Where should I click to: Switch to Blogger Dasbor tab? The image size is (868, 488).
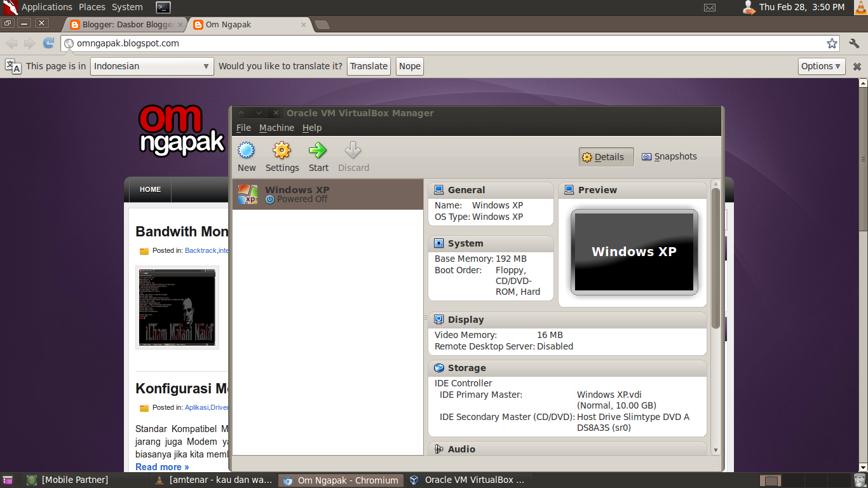coord(125,25)
